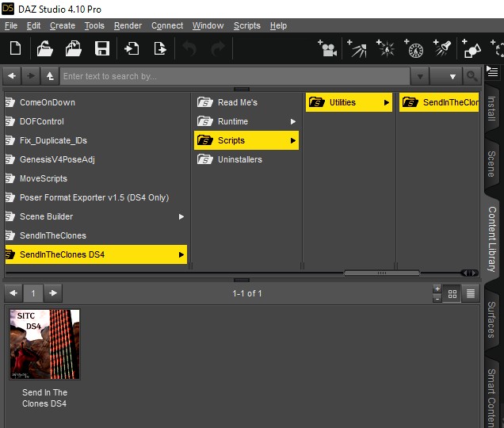Select Poser Format Exporter v1.5 folder
504x428 pixels.
tap(96, 197)
